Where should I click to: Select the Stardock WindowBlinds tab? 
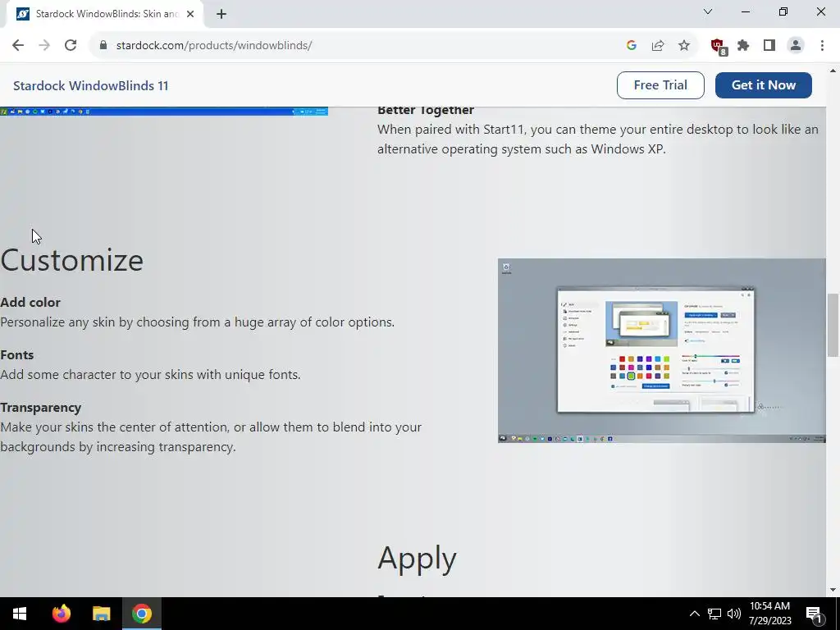click(104, 14)
